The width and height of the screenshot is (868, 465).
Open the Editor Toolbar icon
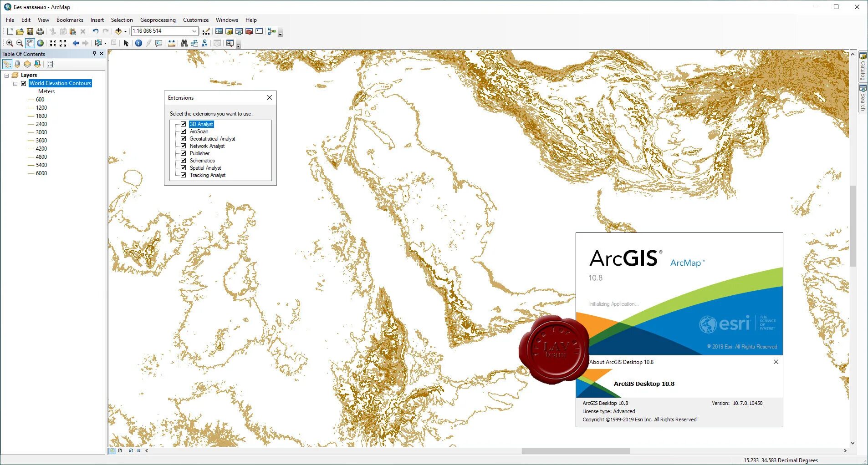tap(206, 31)
